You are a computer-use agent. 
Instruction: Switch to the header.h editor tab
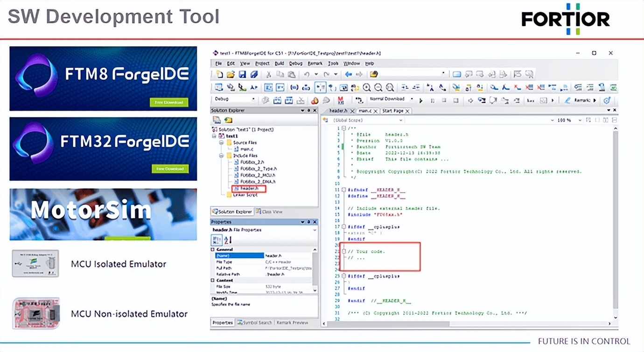pyautogui.click(x=338, y=111)
